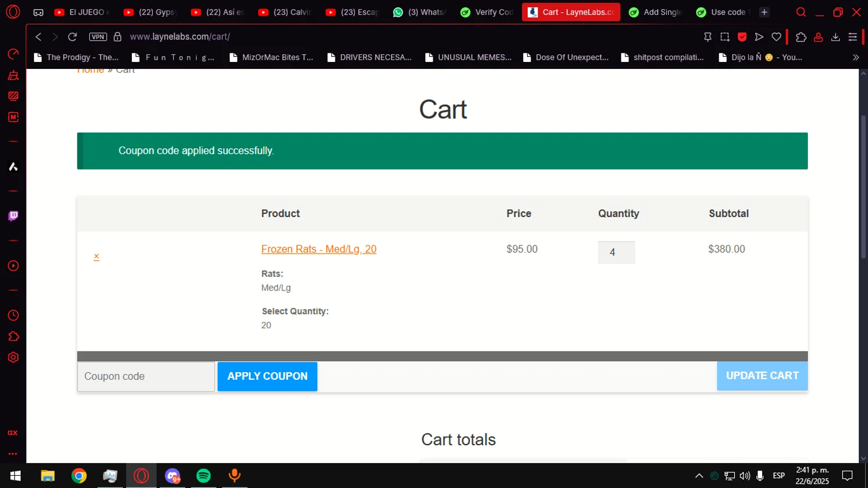868x488 pixels.
Task: Switch to the El JUEGO YouTube tab
Action: pyautogui.click(x=82, y=12)
